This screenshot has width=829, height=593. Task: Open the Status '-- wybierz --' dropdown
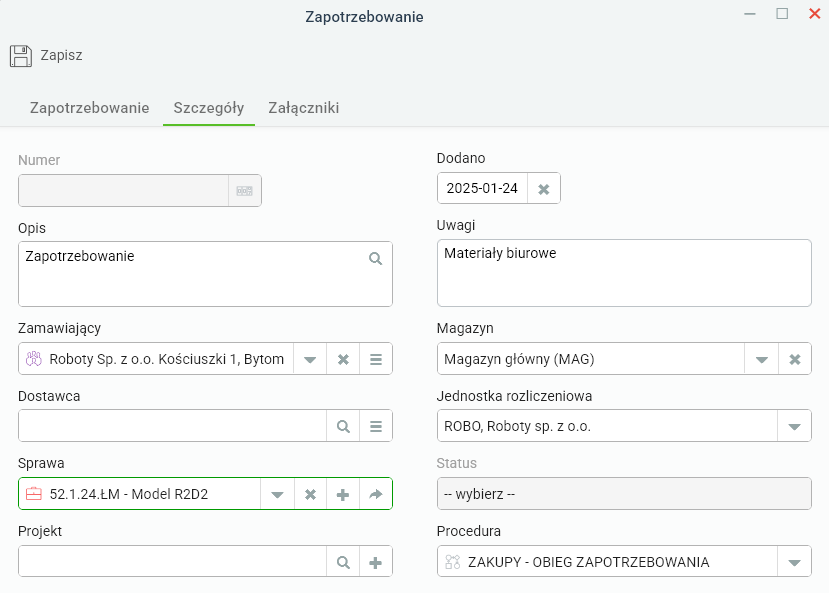624,494
